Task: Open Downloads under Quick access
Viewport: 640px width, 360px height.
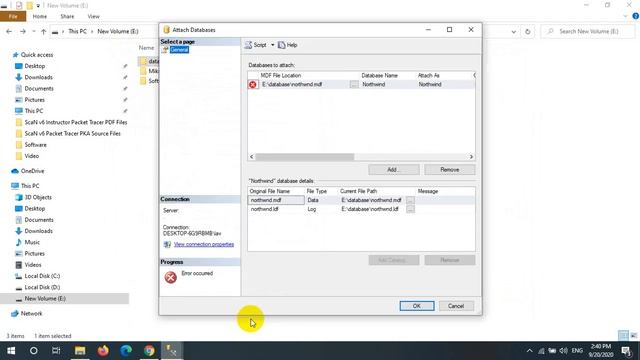Action: pyautogui.click(x=38, y=77)
